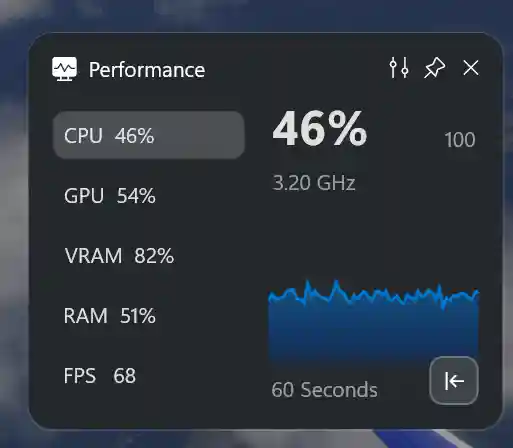513x448 pixels.
Task: Close the Performance widget
Action: (x=471, y=68)
